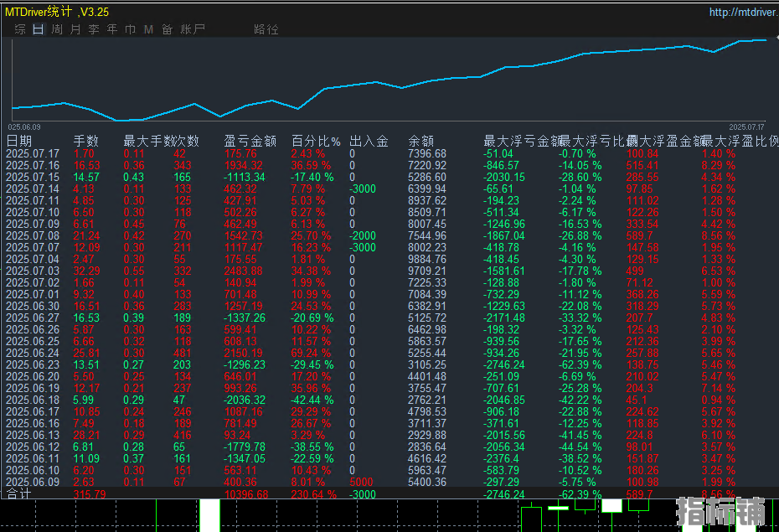Click total percentage 230.64 %

point(313,495)
